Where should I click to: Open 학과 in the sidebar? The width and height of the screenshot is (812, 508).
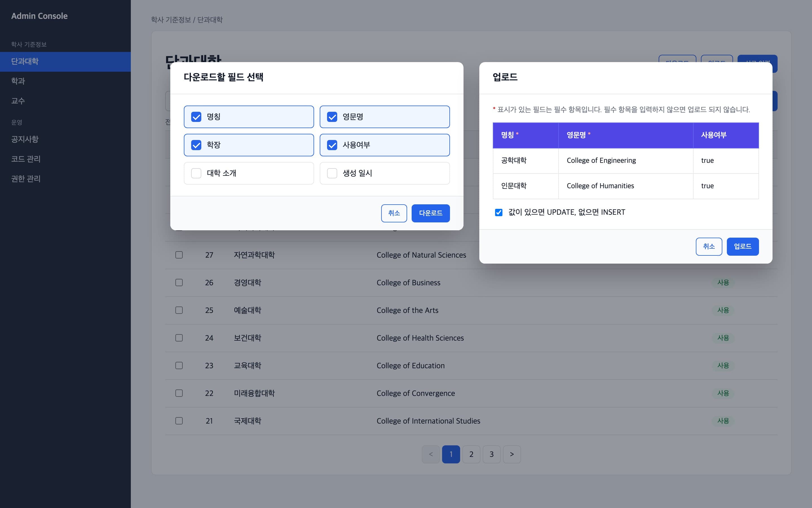point(65,81)
